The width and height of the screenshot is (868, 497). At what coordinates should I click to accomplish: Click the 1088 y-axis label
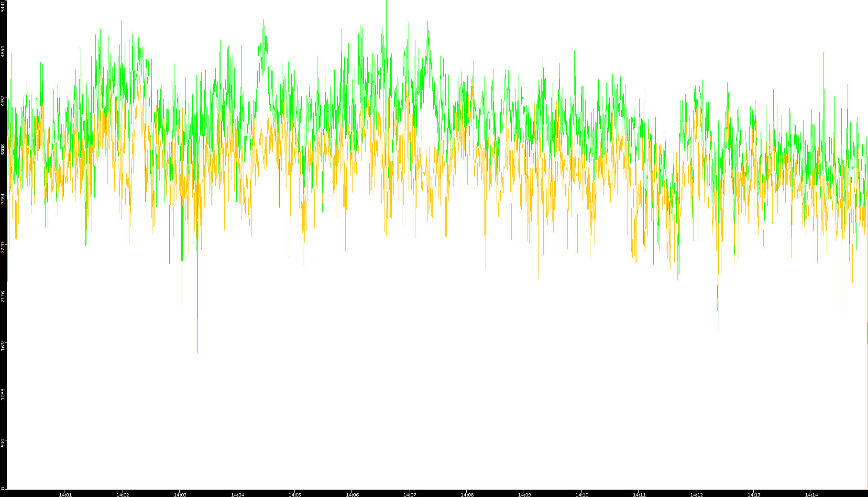[3, 394]
